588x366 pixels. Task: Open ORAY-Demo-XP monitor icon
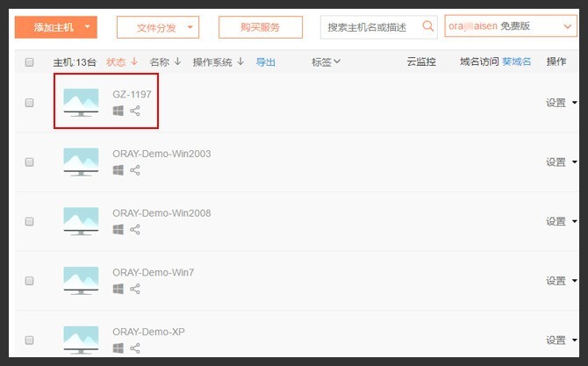point(81,340)
